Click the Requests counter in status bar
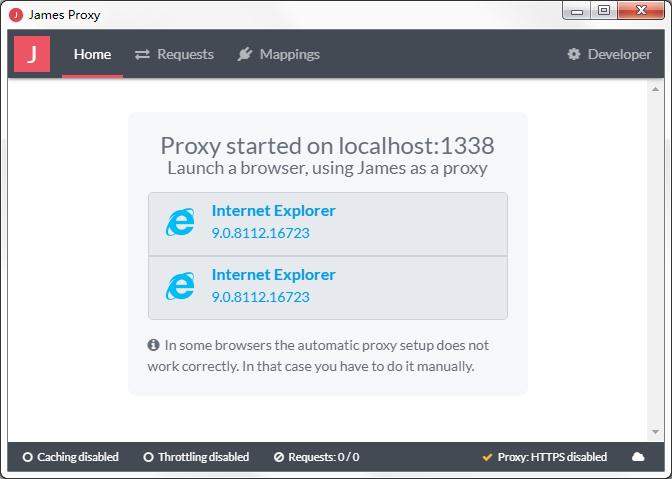This screenshot has height=479, width=672. point(316,457)
